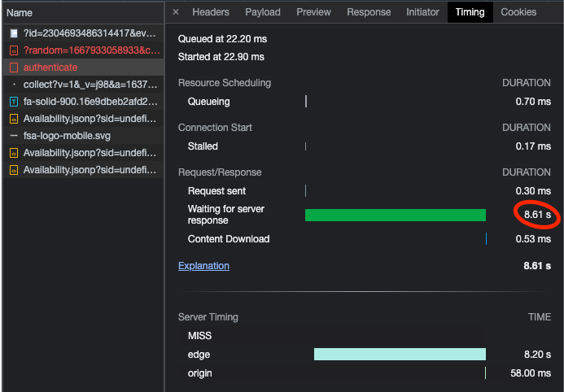Switch to the Headers tab

click(x=211, y=12)
